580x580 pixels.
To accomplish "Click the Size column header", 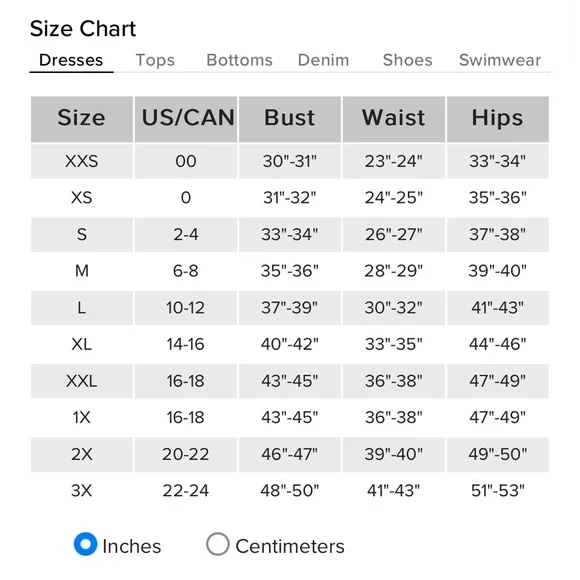I will click(x=82, y=119).
